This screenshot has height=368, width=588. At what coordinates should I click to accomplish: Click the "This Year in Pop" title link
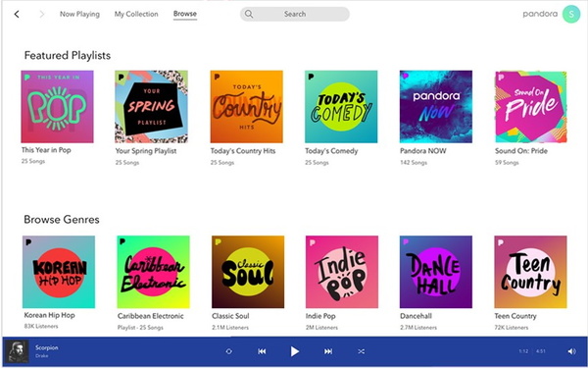pyautogui.click(x=46, y=150)
